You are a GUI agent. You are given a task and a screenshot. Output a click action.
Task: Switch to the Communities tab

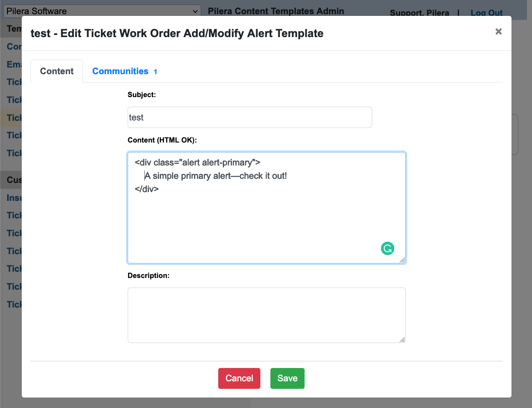(125, 71)
